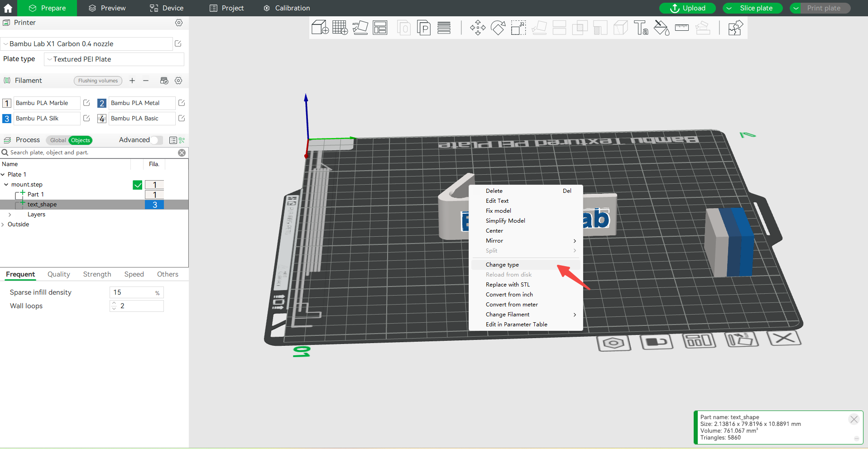The width and height of the screenshot is (868, 449).
Task: Open the Variable layer height tool
Action: pos(444,28)
